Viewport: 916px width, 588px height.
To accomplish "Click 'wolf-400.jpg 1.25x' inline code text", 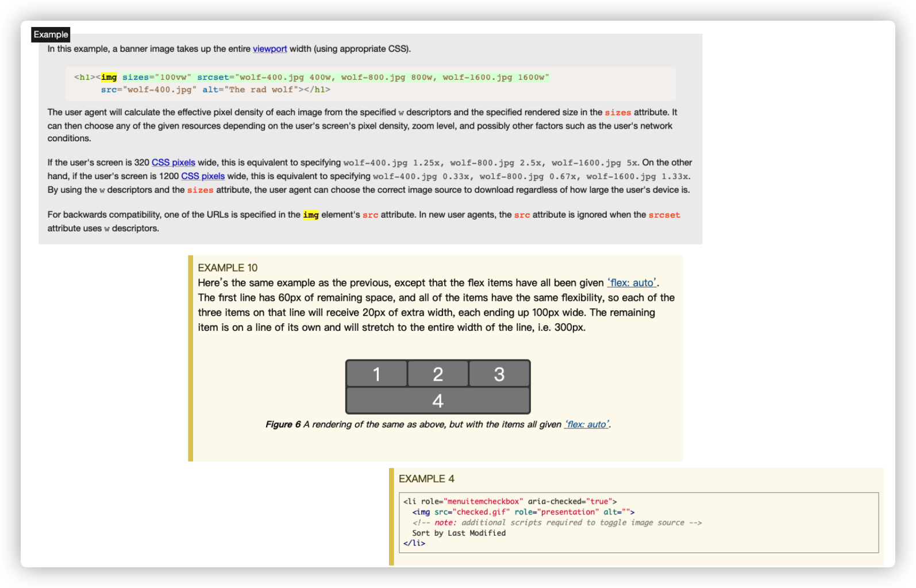I will pos(394,163).
